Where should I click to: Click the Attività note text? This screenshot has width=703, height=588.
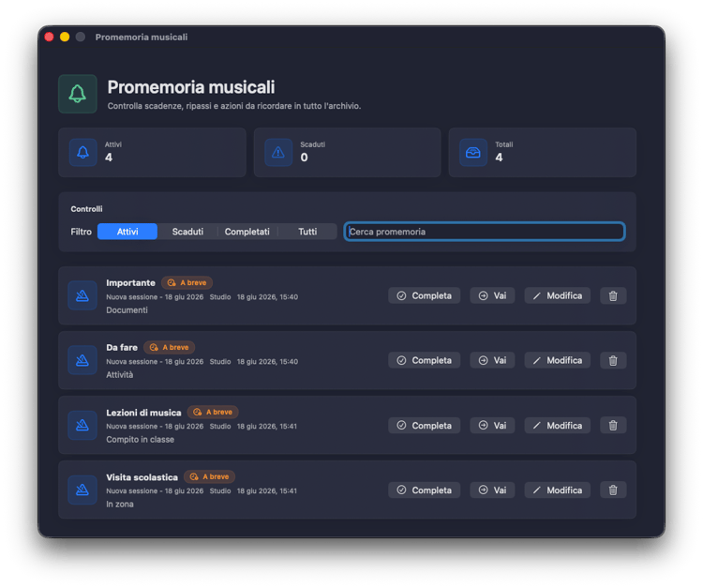coord(120,374)
